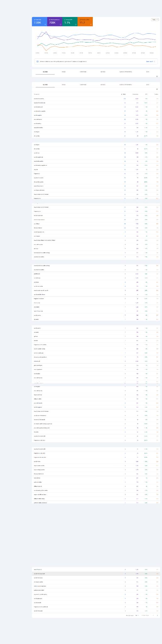The height and width of the screenshot is (644, 162).
Task: Select the 'candle wicks' query row
Action: [x=96, y=461]
